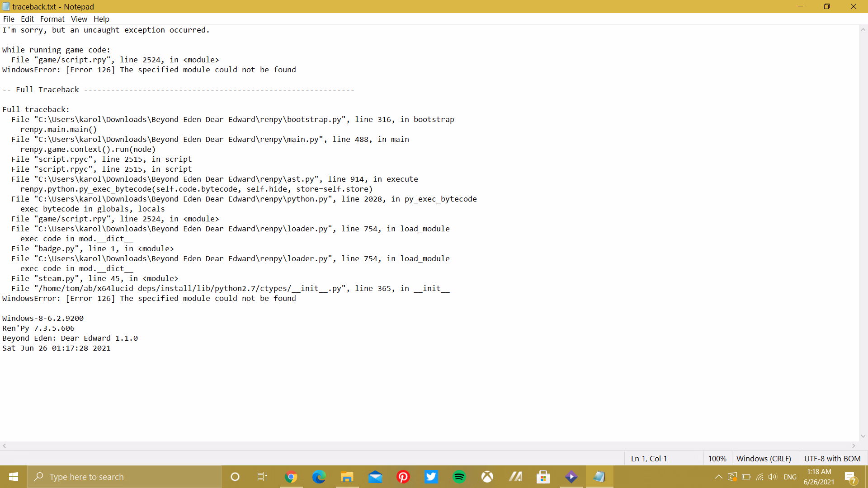Click the line "I'm sorry, but an uncaught exception occurred."
868x488 pixels.
point(106,30)
